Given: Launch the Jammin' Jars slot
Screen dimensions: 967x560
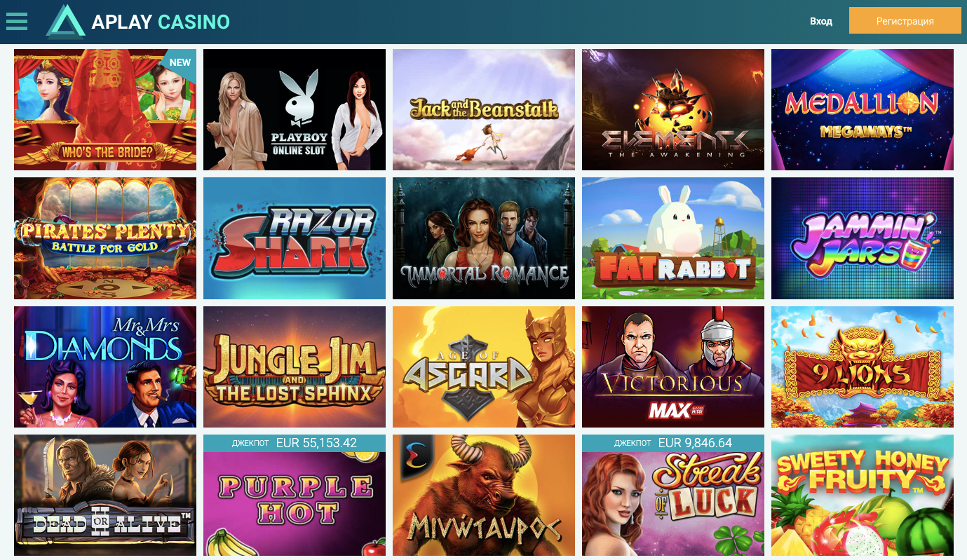Looking at the screenshot, I should (863, 238).
